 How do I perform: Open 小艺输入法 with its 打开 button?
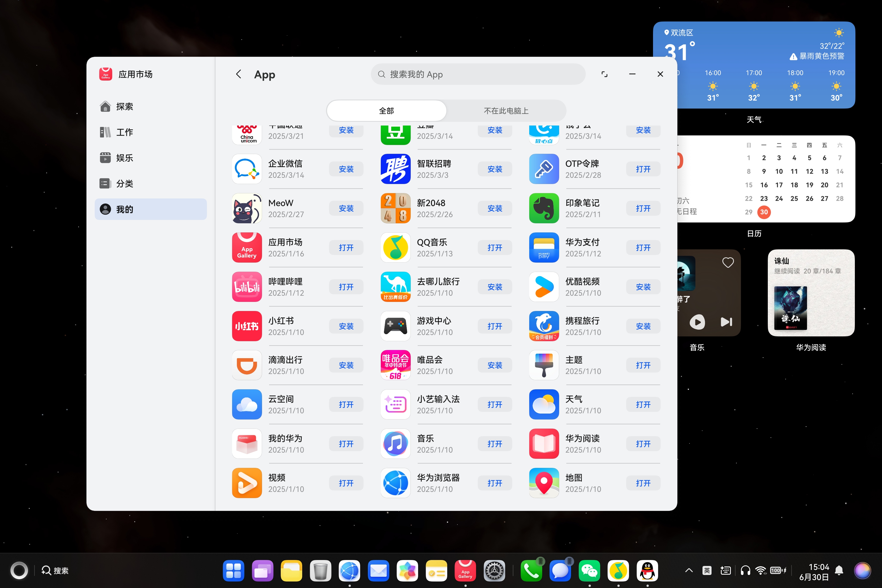[495, 404]
